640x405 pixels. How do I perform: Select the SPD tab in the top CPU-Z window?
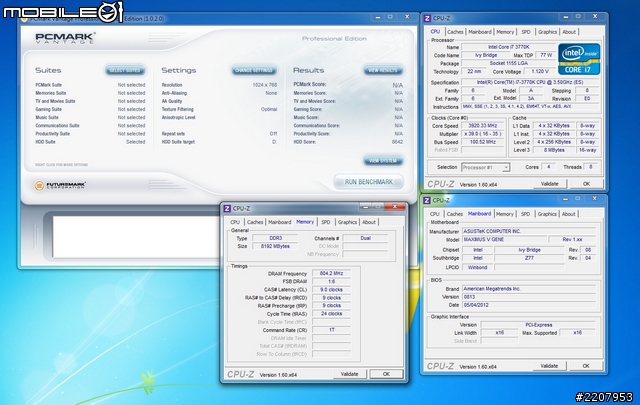526,32
